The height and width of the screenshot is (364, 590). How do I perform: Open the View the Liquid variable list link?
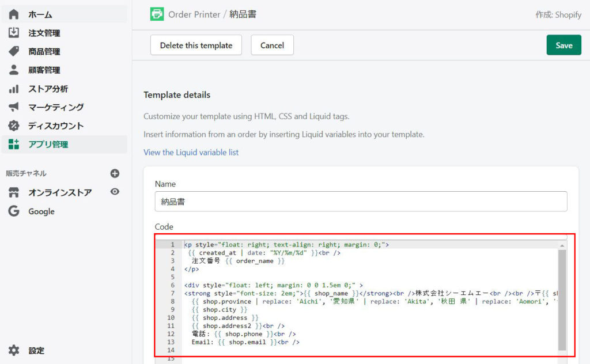pos(191,152)
